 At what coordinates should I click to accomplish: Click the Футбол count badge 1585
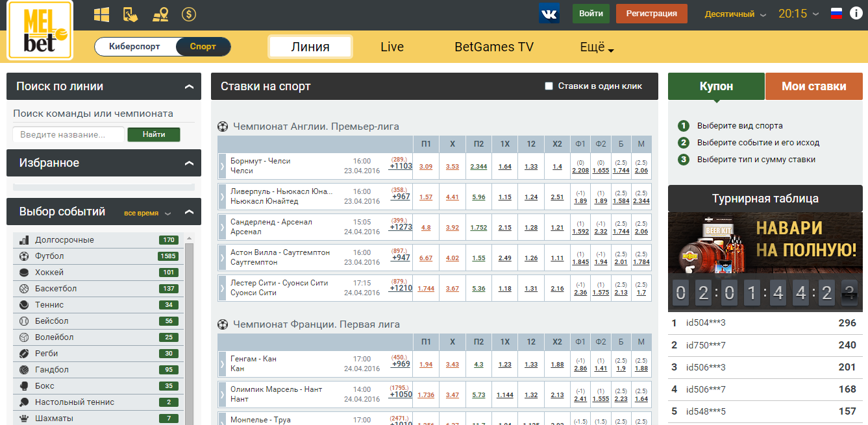[x=168, y=256]
